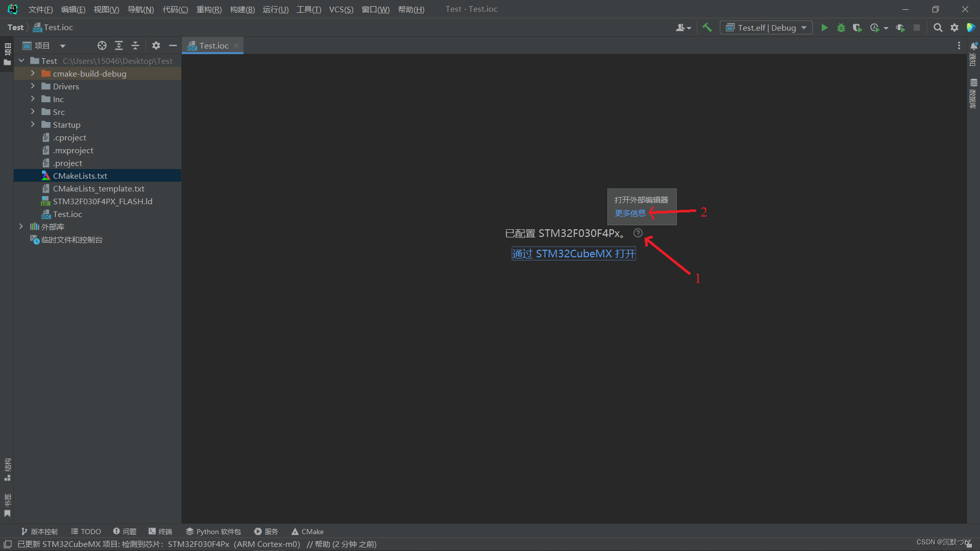Open project panel options gear
980x551 pixels.
point(156,45)
